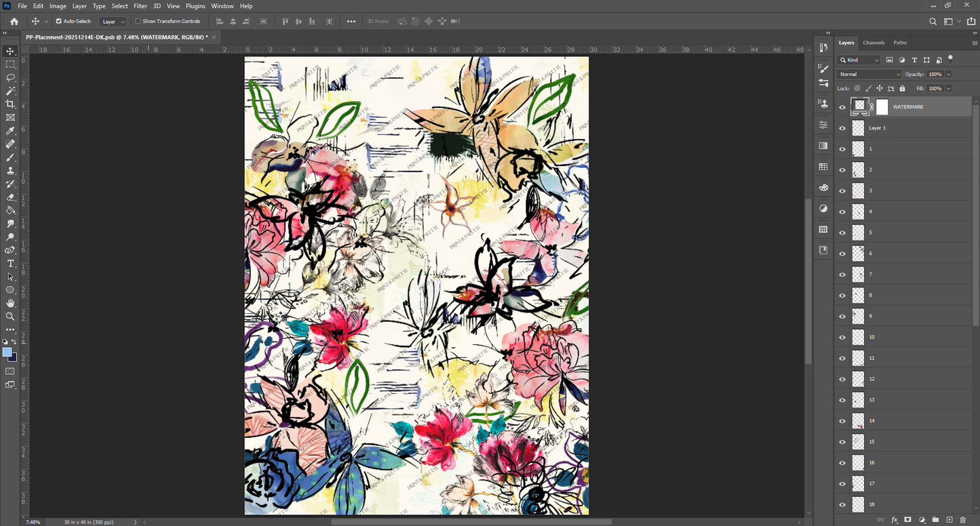This screenshot has height=526, width=980.
Task: Toggle the Auto-Select checkbox
Action: (x=58, y=21)
